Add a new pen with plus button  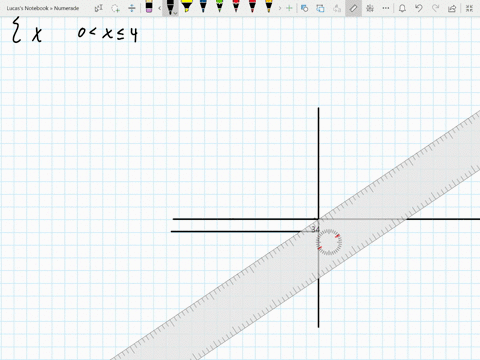click(289, 8)
